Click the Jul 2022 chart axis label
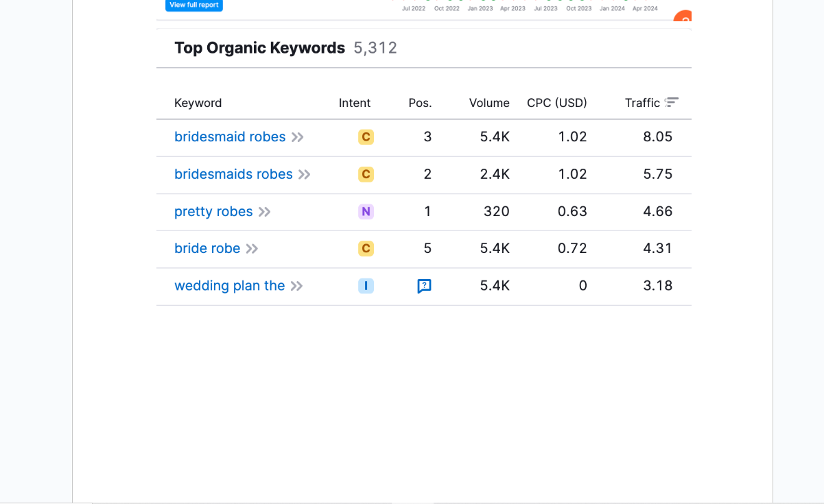This screenshot has width=824, height=504. click(414, 9)
